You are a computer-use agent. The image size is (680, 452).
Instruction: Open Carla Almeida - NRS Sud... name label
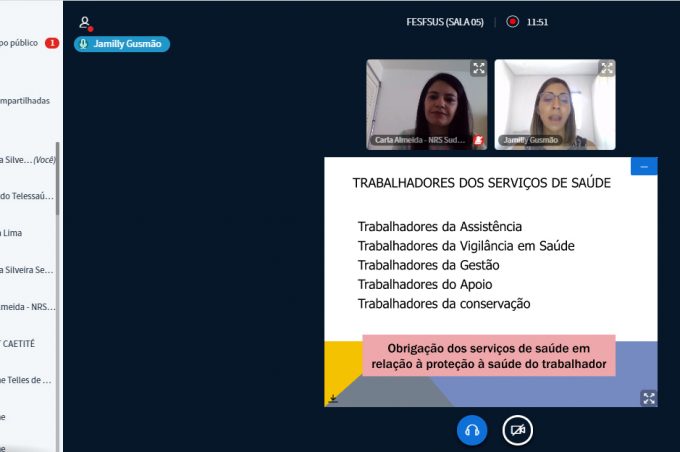[x=419, y=140]
